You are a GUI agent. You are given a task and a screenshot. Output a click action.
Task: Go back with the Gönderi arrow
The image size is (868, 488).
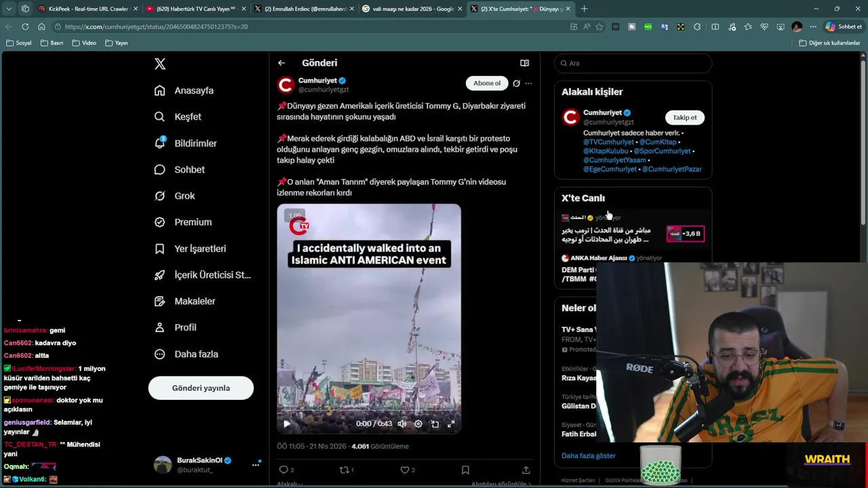(281, 63)
